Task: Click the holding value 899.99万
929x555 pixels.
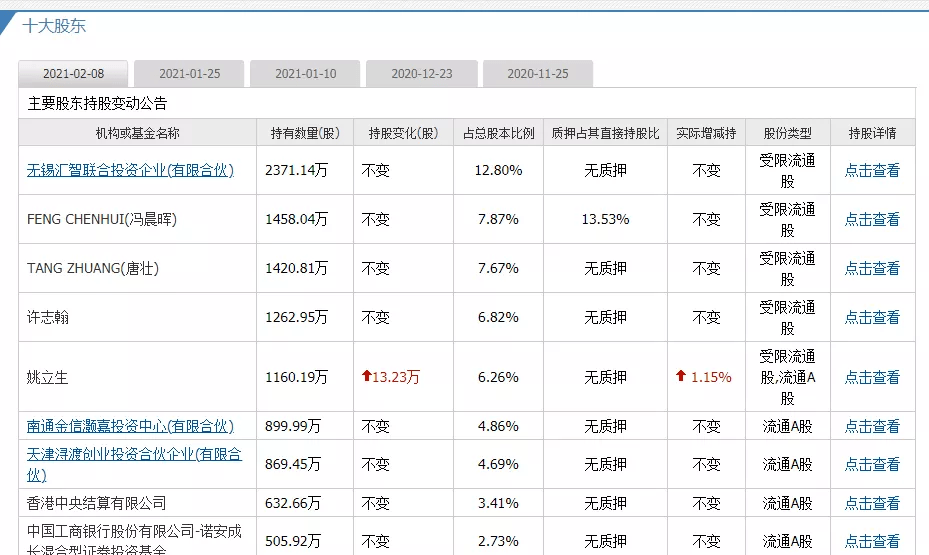Action: pyautogui.click(x=293, y=426)
